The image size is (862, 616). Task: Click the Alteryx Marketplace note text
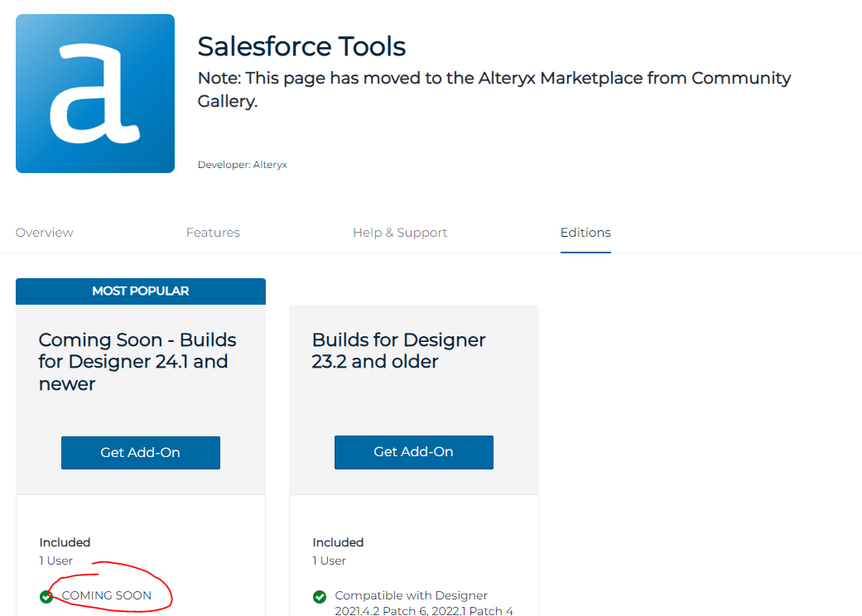[494, 87]
